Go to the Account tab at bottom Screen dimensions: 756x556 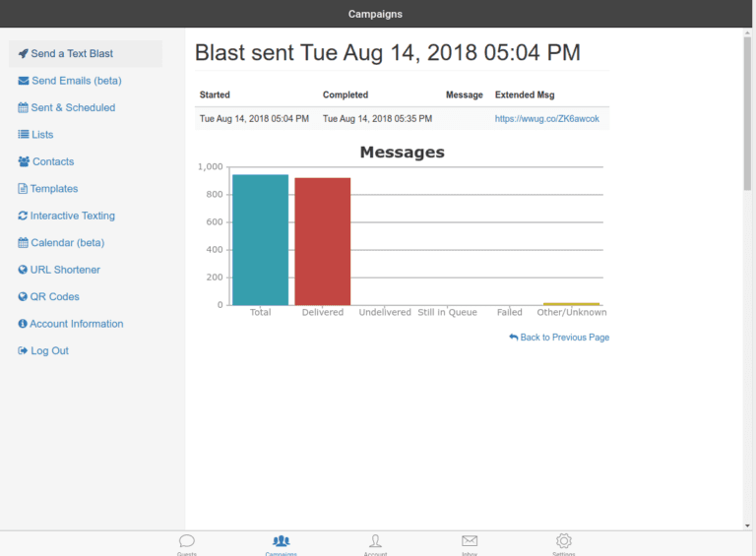[x=375, y=543]
